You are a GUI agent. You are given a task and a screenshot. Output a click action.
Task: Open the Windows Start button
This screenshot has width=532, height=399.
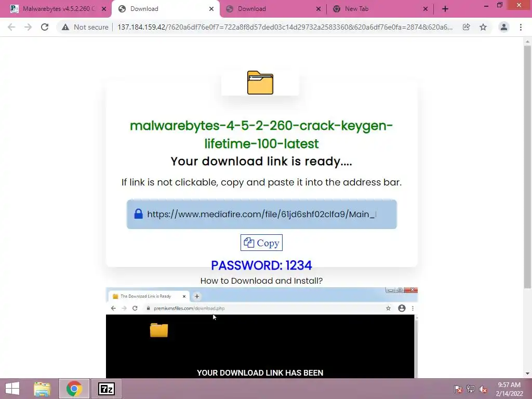(x=12, y=389)
